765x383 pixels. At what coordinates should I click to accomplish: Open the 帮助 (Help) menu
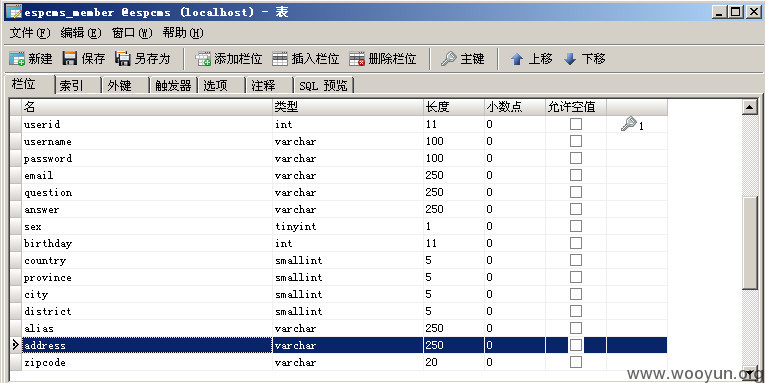(x=183, y=33)
